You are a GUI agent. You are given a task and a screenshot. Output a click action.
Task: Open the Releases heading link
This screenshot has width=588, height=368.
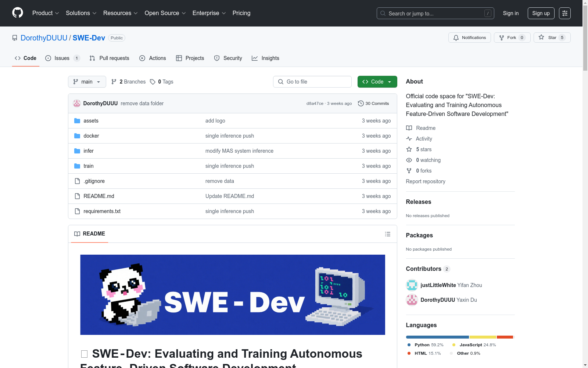(x=419, y=202)
